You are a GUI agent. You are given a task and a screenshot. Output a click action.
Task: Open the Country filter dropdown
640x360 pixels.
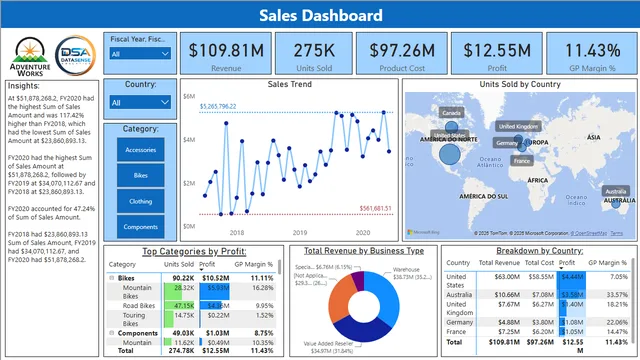pos(140,102)
